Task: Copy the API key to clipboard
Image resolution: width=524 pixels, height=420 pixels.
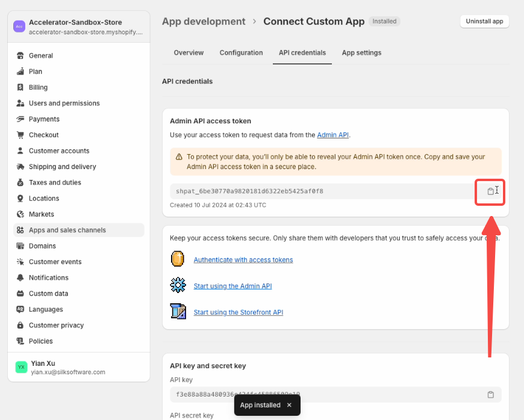Action: pyautogui.click(x=490, y=395)
